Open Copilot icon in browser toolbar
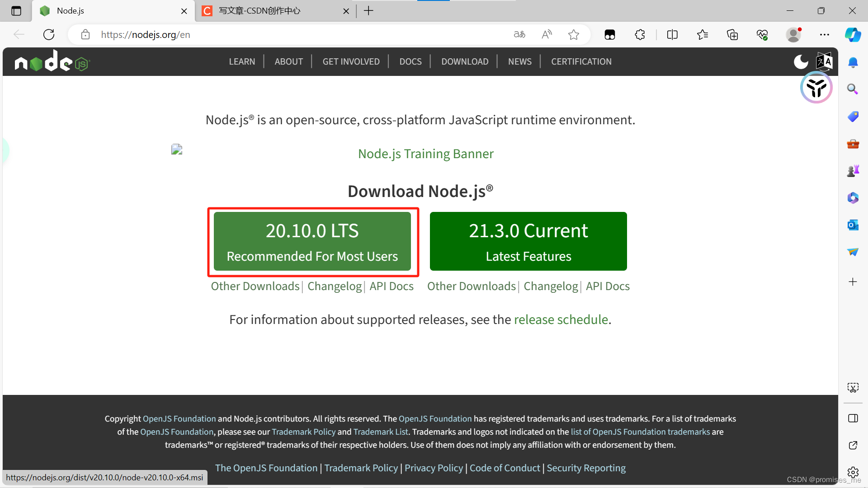868x488 pixels. 853,34
